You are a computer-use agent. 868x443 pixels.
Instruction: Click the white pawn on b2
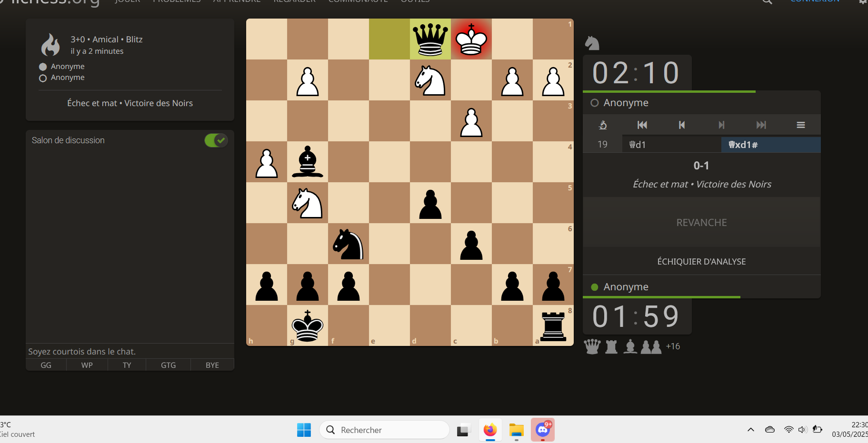[512, 80]
